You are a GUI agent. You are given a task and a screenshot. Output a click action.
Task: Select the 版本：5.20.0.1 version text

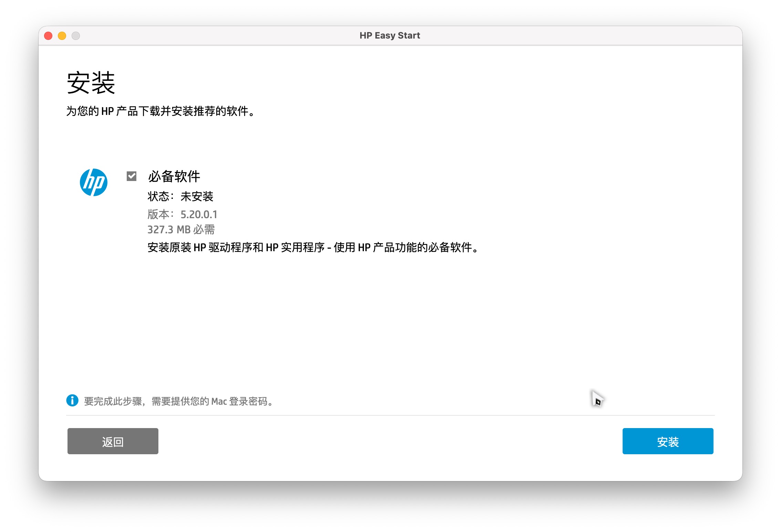[x=183, y=214]
